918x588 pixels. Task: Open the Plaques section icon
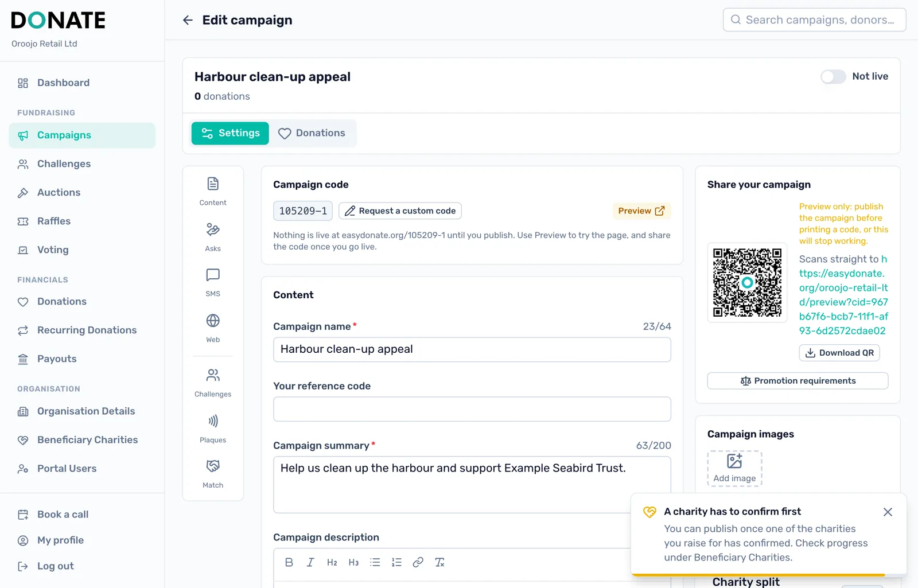pos(213,429)
